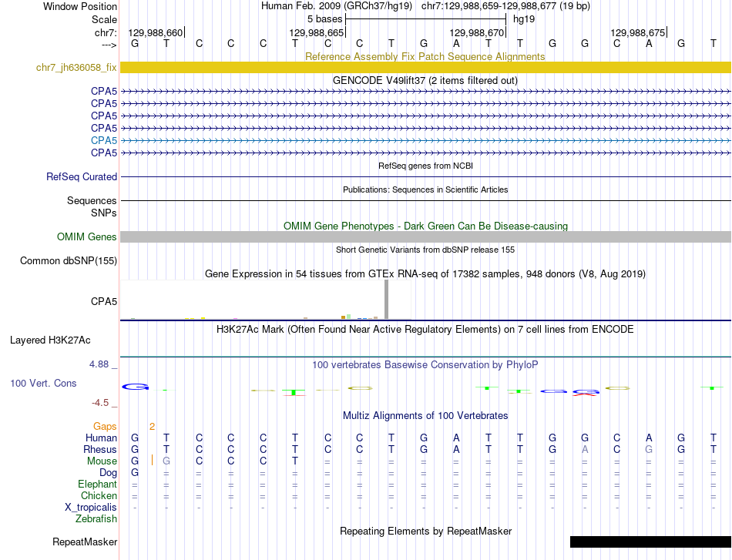Open the OMIM Gene Phenotypes track title

point(425,226)
